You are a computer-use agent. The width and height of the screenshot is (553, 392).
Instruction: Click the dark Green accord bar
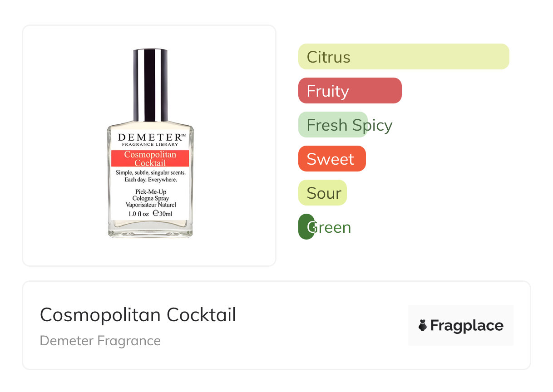[x=306, y=227]
